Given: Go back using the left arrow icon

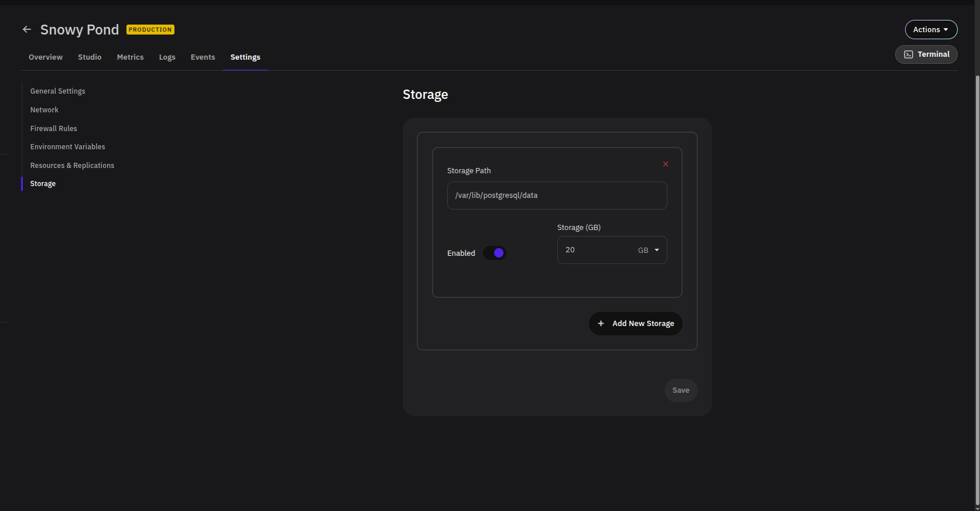Looking at the screenshot, I should click(x=27, y=29).
